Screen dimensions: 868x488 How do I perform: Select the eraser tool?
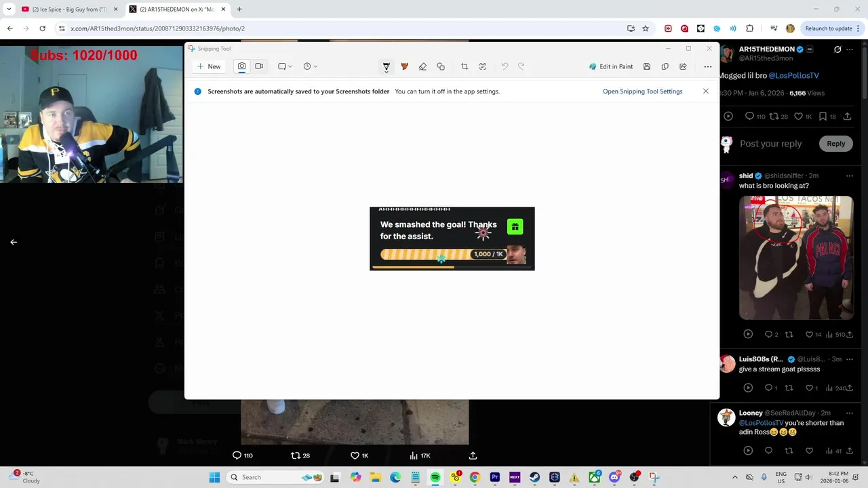point(422,66)
